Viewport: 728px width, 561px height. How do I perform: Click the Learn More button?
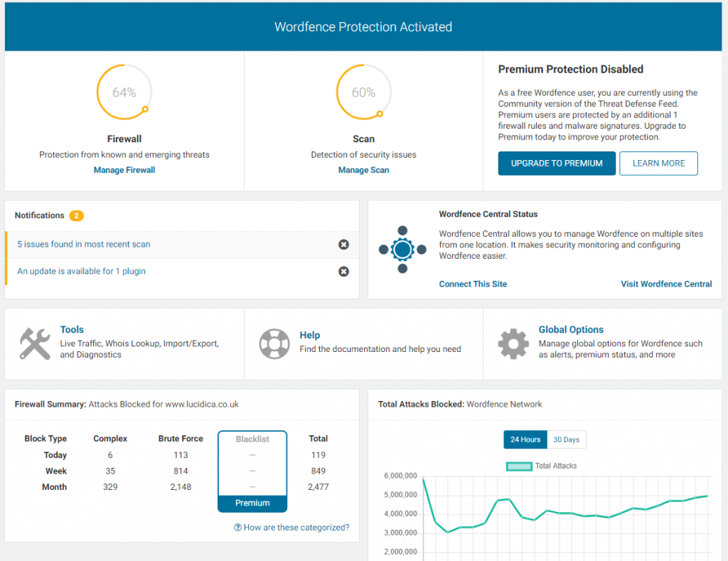tap(658, 164)
